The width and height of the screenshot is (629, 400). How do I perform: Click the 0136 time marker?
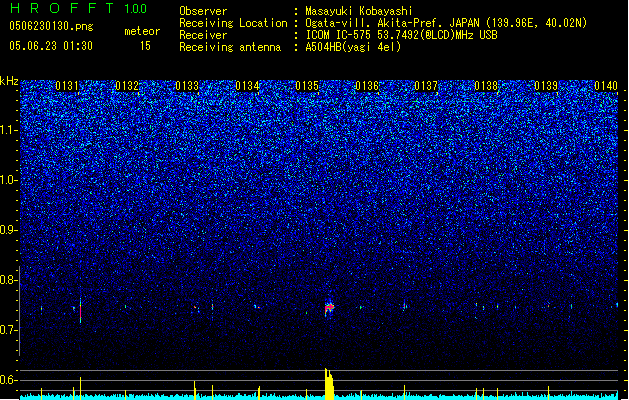coord(367,86)
